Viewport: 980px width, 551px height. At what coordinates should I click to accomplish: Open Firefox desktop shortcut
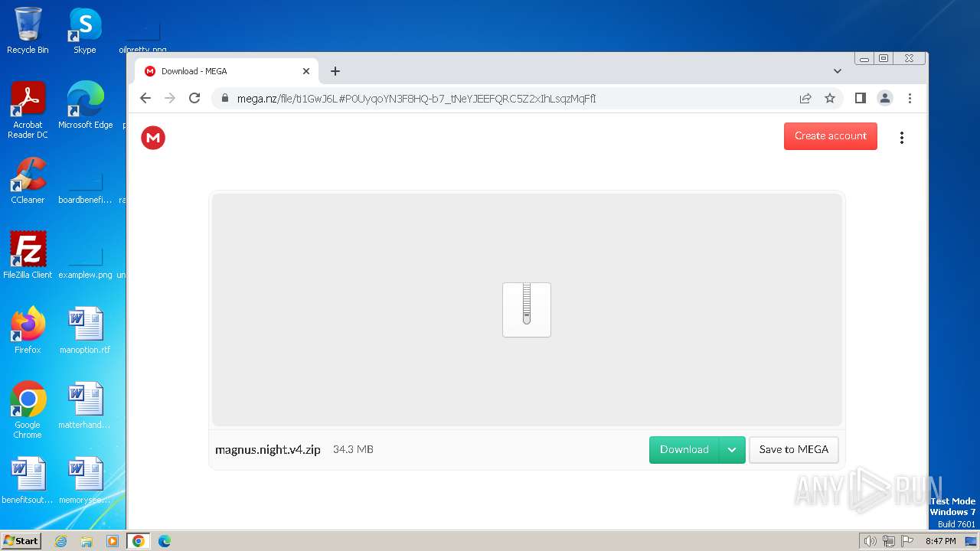tap(28, 331)
